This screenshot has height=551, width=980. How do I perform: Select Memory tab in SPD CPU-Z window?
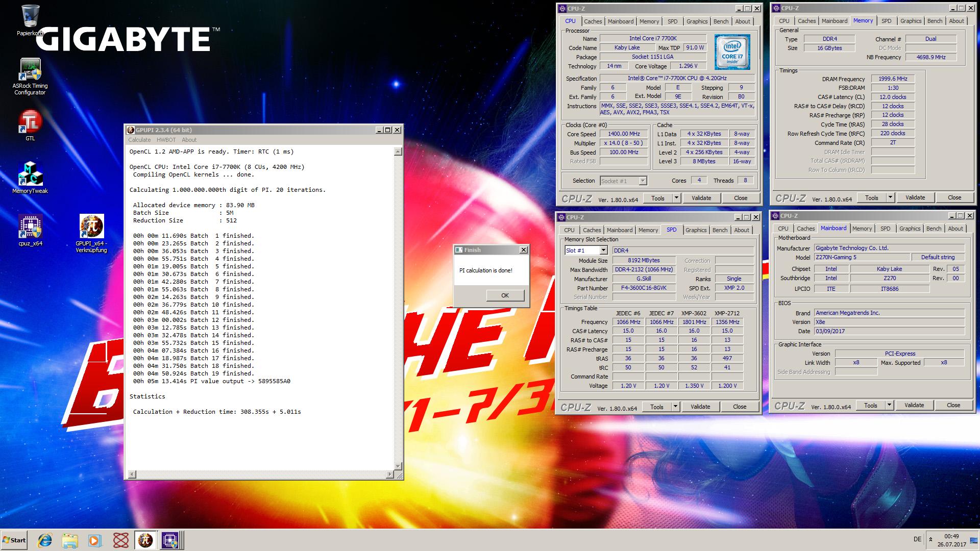648,230
